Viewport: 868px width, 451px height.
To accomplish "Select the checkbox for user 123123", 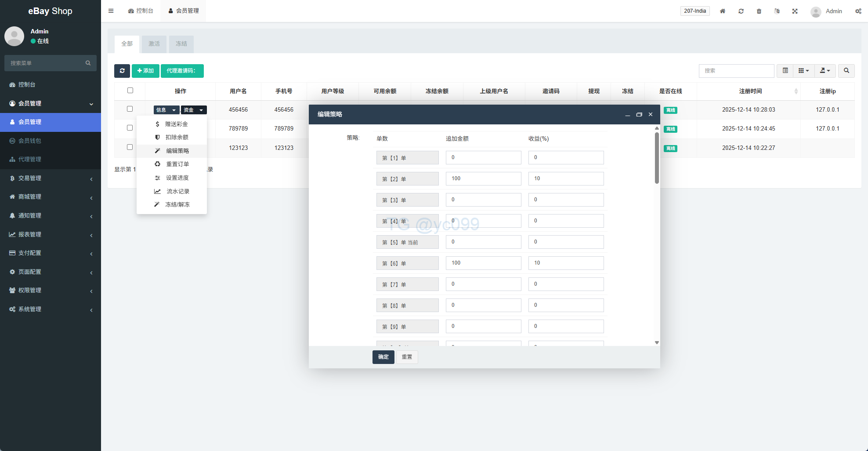I will pyautogui.click(x=130, y=147).
